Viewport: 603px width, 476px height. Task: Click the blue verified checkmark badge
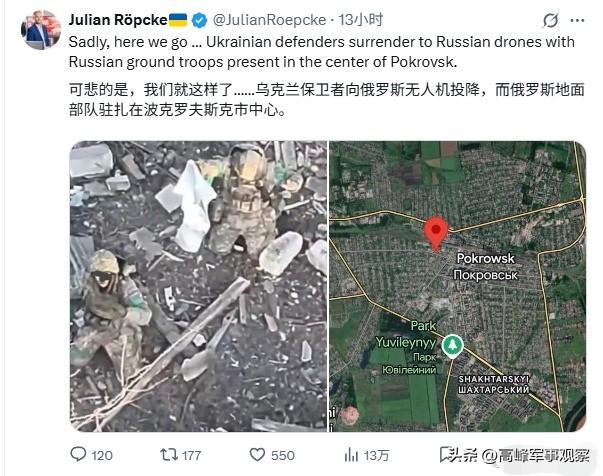[200, 20]
